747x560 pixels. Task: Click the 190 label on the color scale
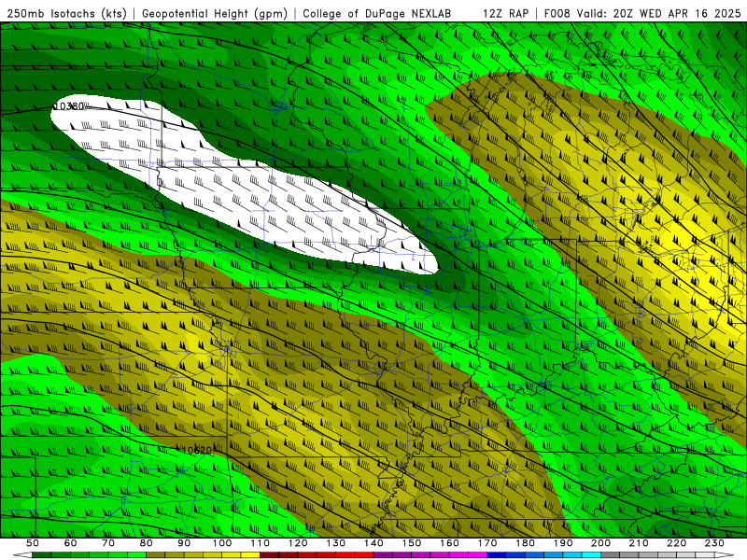[563, 543]
